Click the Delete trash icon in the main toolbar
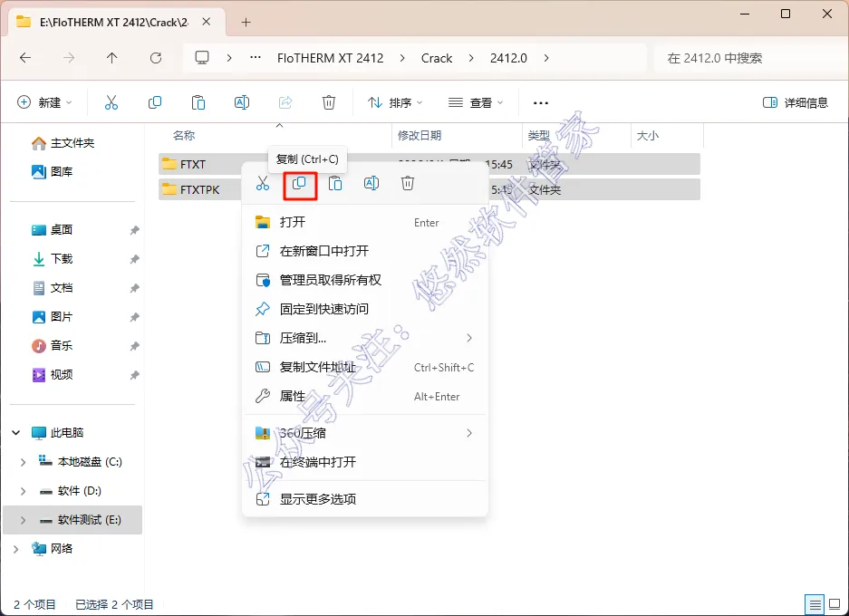Screen dimensions: 849x616 tap(329, 102)
